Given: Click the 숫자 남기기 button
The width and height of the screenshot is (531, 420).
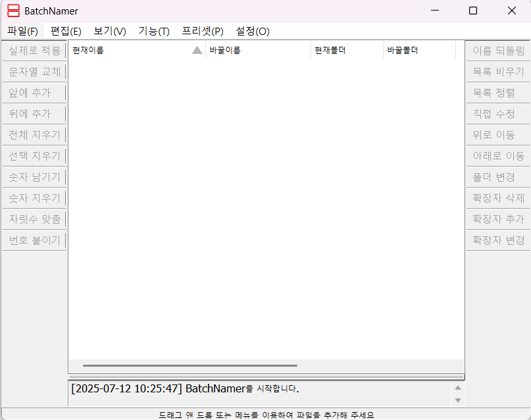Looking at the screenshot, I should (34, 177).
